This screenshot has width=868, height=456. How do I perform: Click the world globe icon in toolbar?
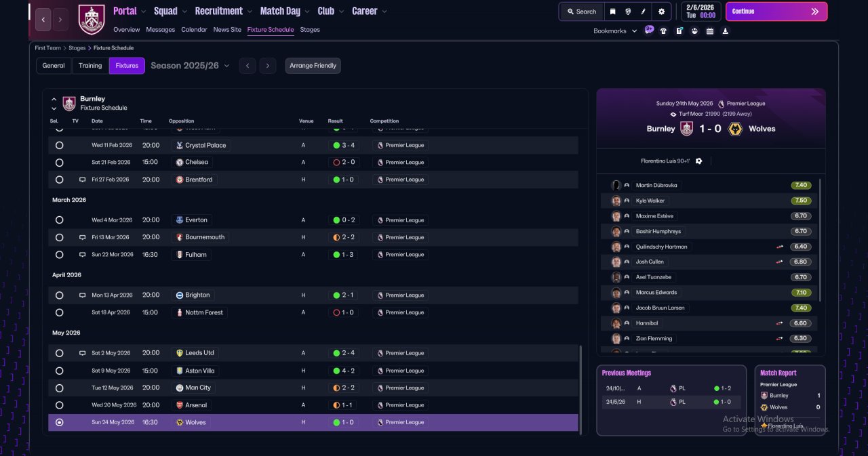[x=628, y=12]
